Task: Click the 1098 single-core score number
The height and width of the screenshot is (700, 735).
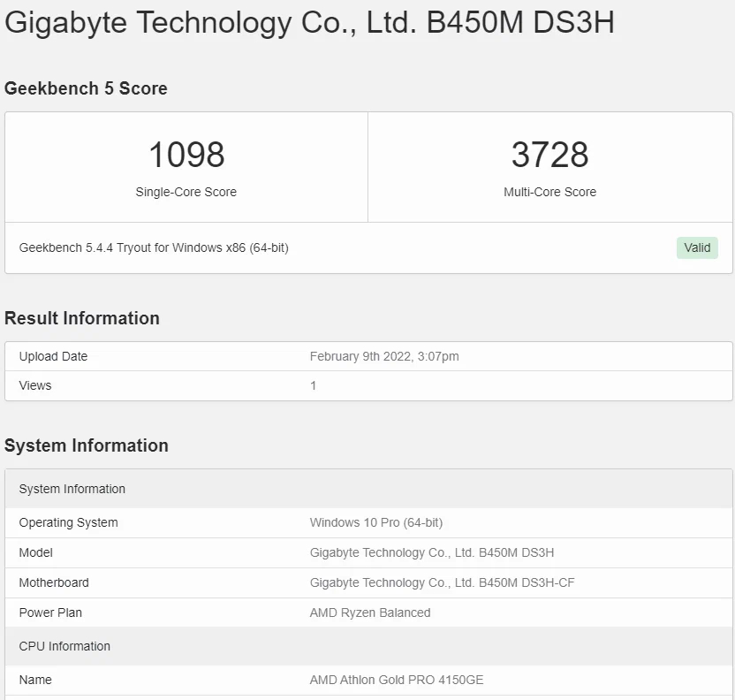Action: 186,155
